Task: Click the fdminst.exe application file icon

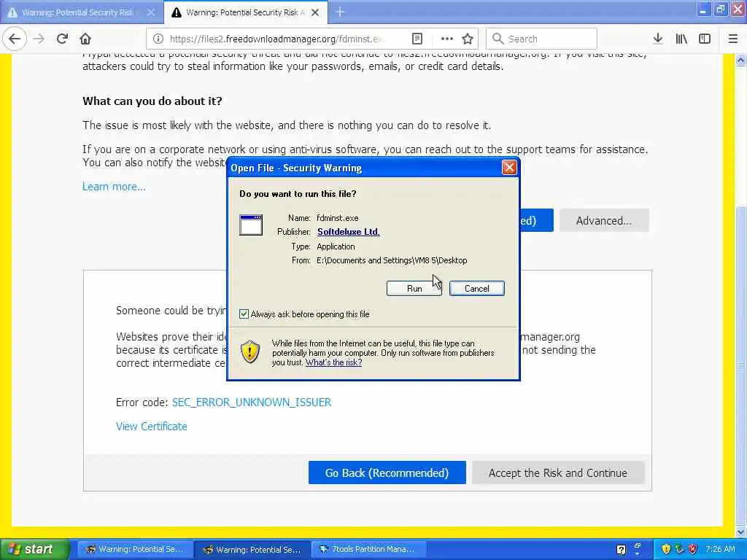Action: click(x=251, y=225)
